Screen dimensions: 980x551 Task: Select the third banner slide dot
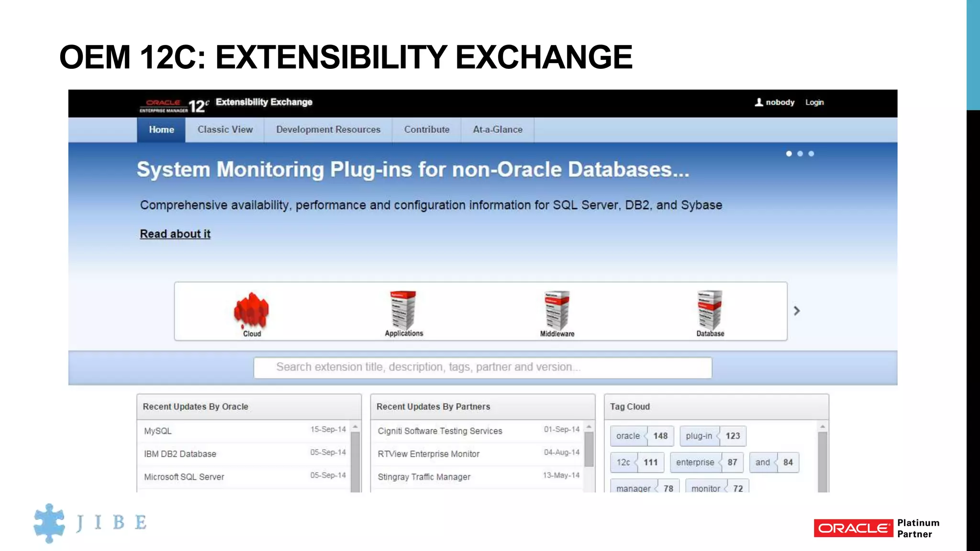[811, 154]
